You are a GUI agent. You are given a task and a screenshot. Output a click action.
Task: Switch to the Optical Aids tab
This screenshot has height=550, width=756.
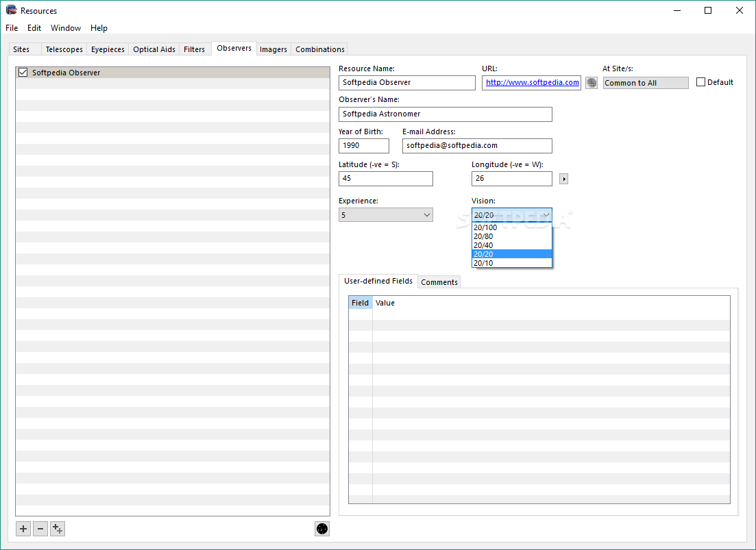tap(154, 49)
